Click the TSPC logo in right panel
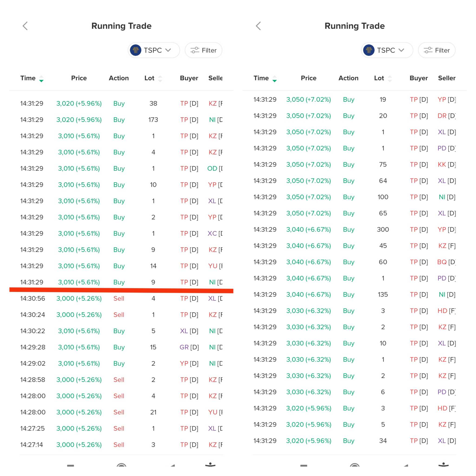 (369, 50)
